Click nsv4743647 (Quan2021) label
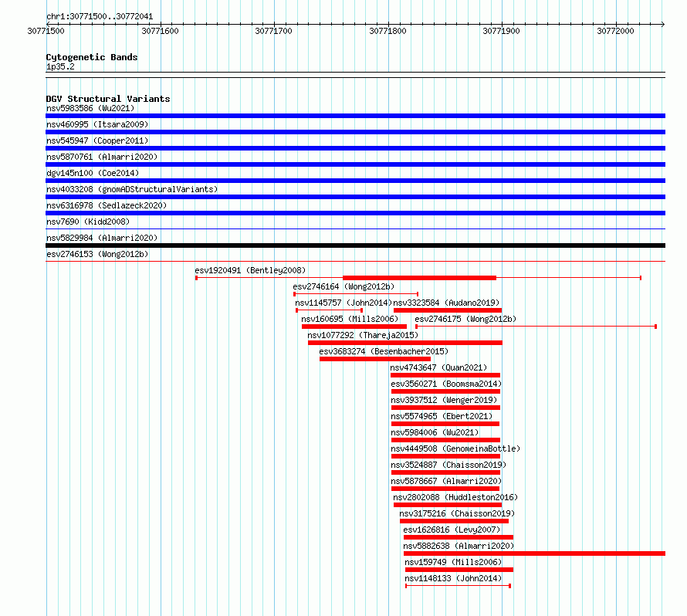 pos(438,367)
